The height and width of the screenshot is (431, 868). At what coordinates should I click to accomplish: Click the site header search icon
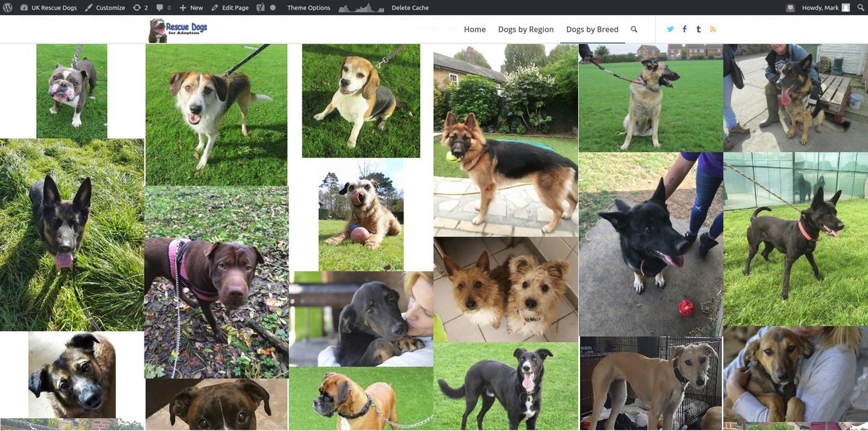[634, 30]
